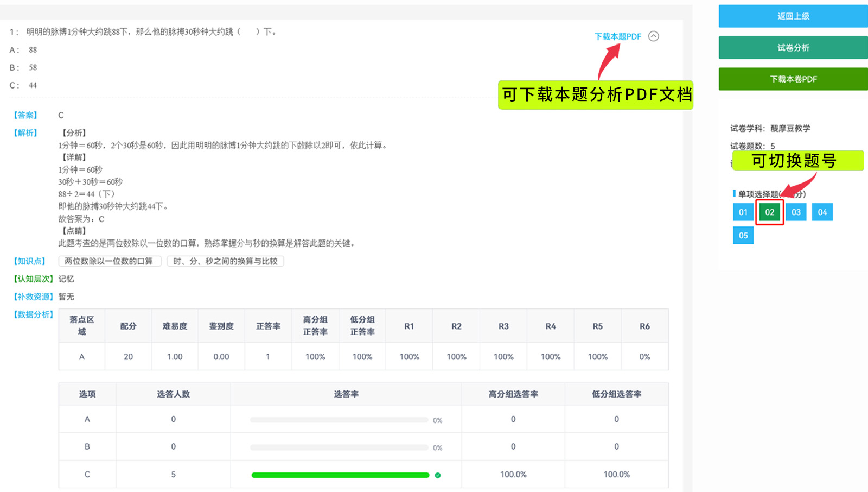Click the 难易度 column header
This screenshot has height=492, width=868.
(x=175, y=326)
